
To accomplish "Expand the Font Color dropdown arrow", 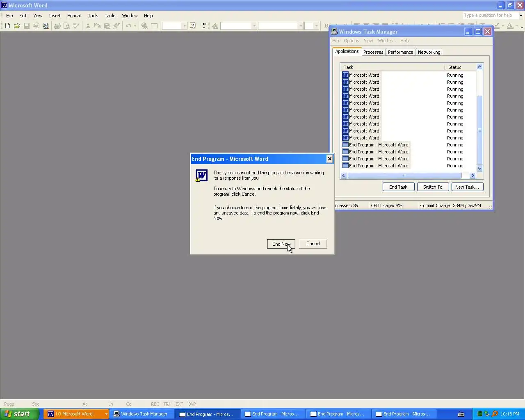I will (516, 26).
